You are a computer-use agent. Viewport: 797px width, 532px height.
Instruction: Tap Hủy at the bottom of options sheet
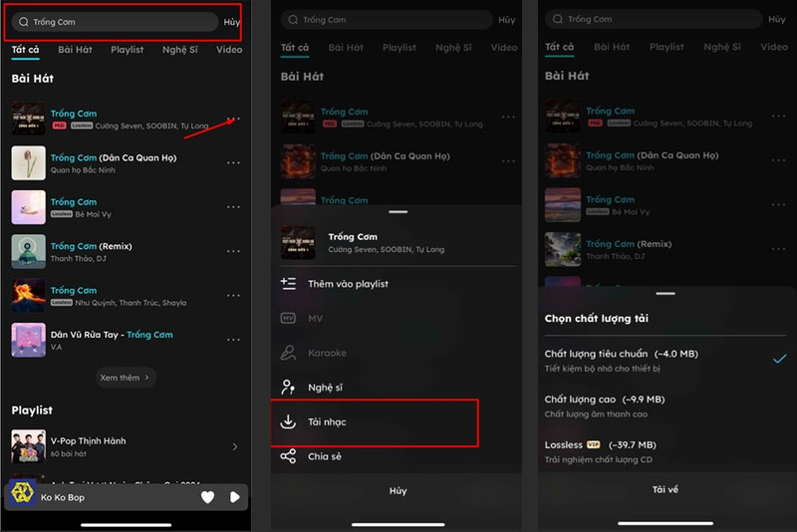pyautogui.click(x=398, y=491)
